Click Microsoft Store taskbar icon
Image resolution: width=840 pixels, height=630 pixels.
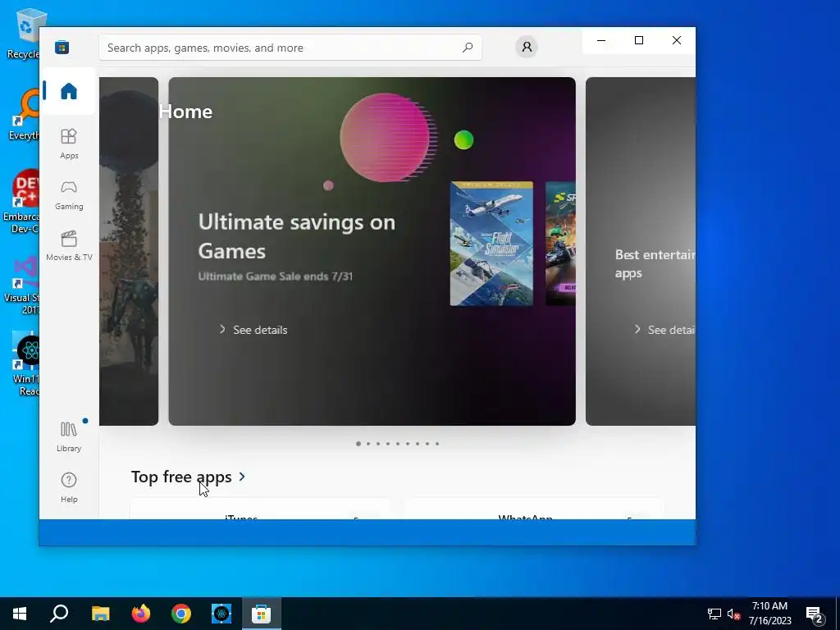click(x=262, y=614)
